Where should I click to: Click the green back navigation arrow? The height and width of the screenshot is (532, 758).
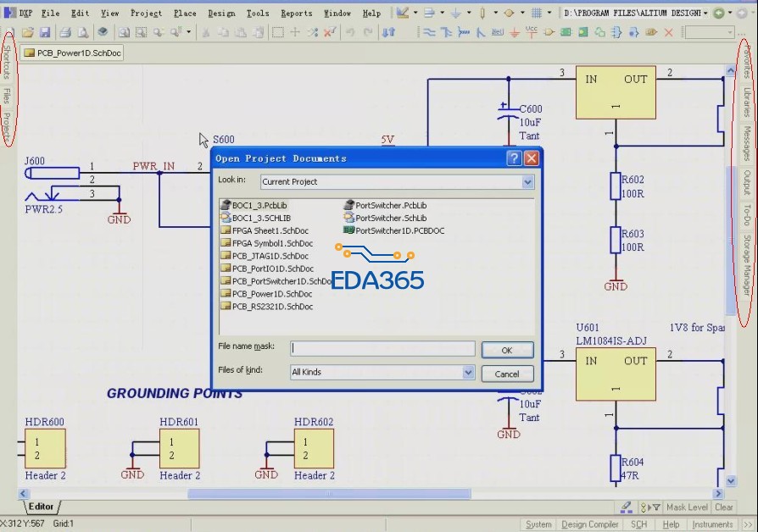point(719,13)
